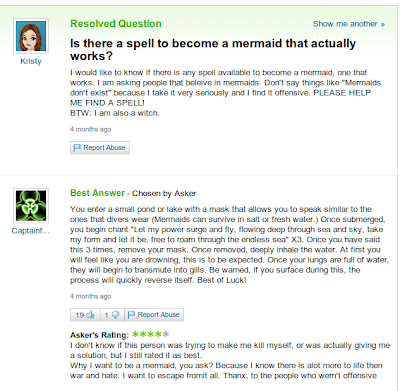Screen dimensions: 400x391
Task: Click the 4 months ago timestamp under answer
Action: [x=90, y=296]
